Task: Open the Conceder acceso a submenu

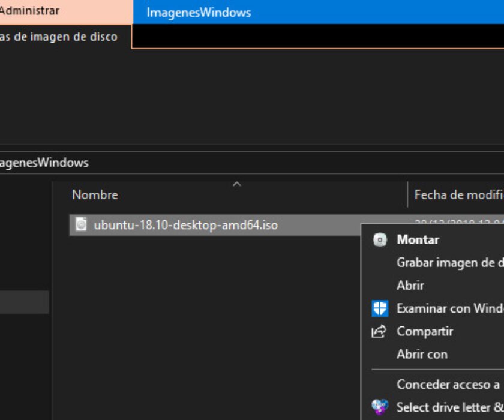Action: (448, 385)
